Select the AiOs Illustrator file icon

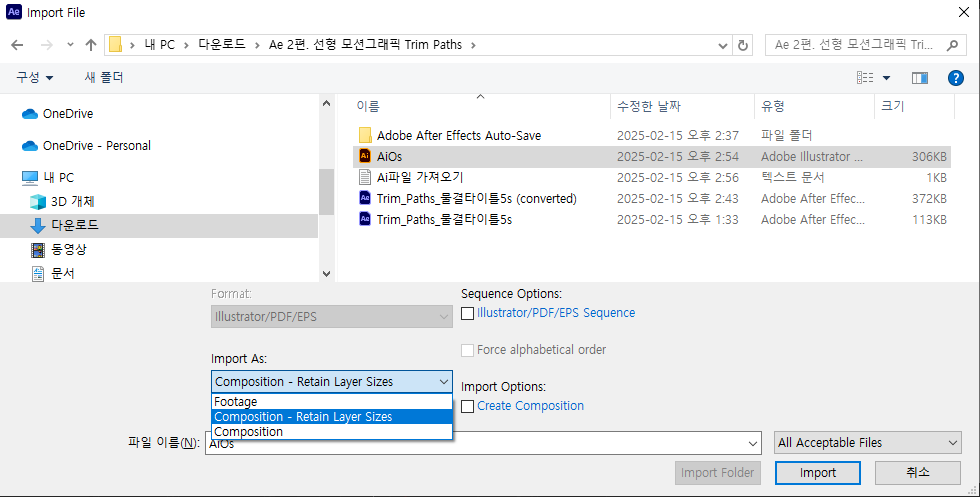tap(365, 156)
